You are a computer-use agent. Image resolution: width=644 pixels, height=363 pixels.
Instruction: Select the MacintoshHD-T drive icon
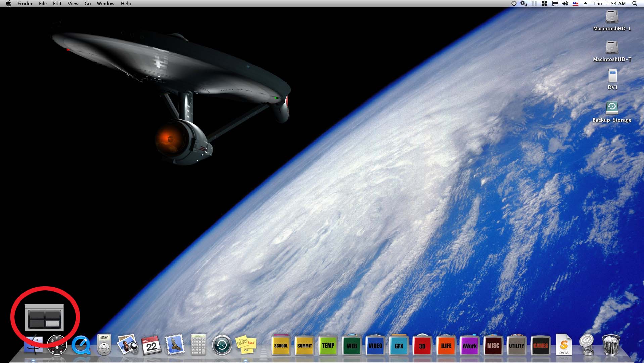[x=612, y=48]
